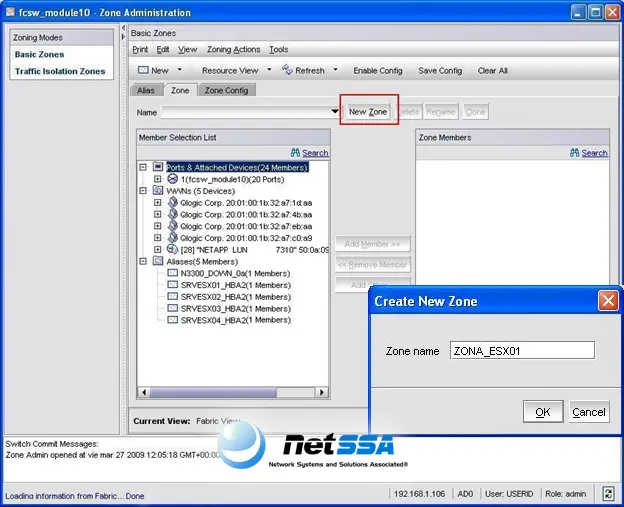Select the Ports & Attached Devices(24 Members) row
624x507 pixels.
point(237,167)
